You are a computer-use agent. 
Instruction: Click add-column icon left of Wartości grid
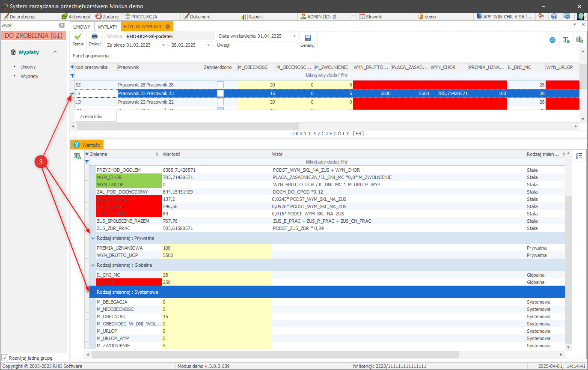77,156
